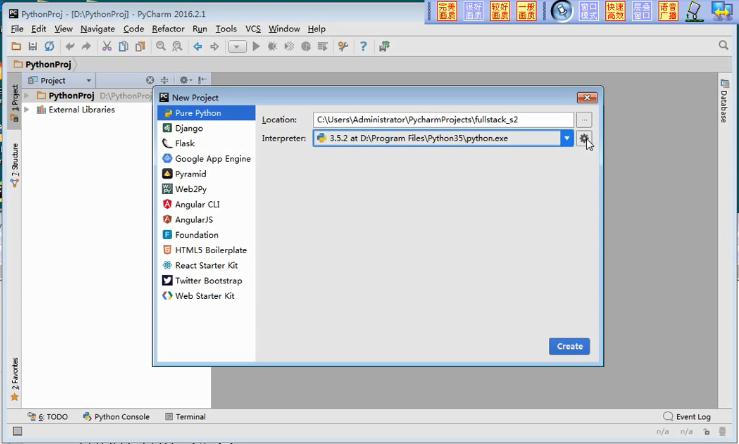Open the Help menu
This screenshot has width=739, height=444.
pyautogui.click(x=317, y=29)
